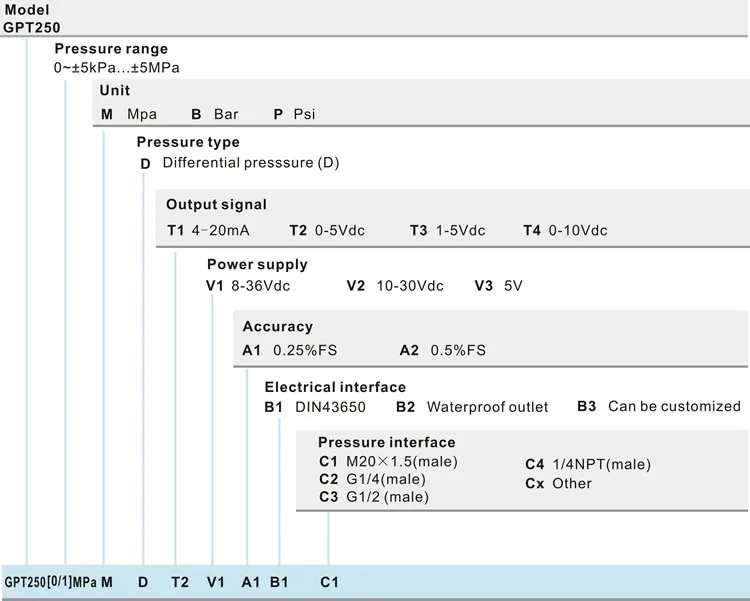Choose the V2 10-30Vdc power supply
This screenshot has width=750, height=601.
(x=395, y=286)
